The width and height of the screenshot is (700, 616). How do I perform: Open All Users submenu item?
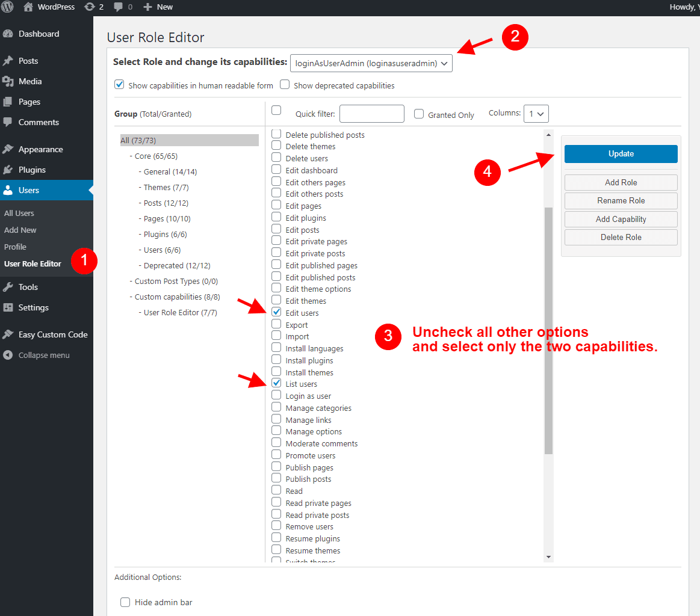[x=19, y=213]
